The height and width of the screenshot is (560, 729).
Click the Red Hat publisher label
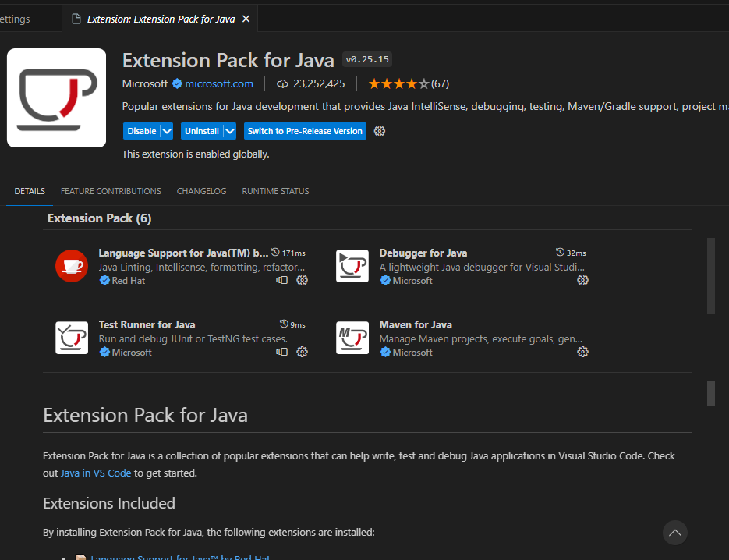click(129, 281)
